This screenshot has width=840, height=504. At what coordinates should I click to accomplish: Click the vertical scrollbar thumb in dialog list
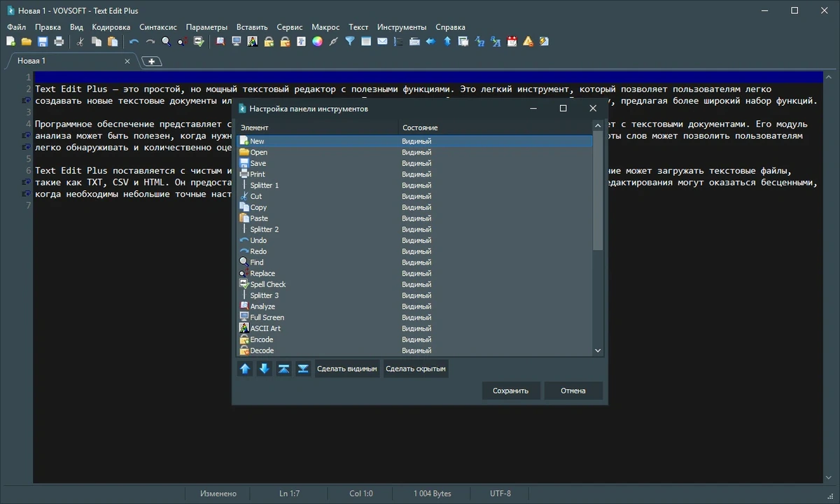click(x=598, y=190)
